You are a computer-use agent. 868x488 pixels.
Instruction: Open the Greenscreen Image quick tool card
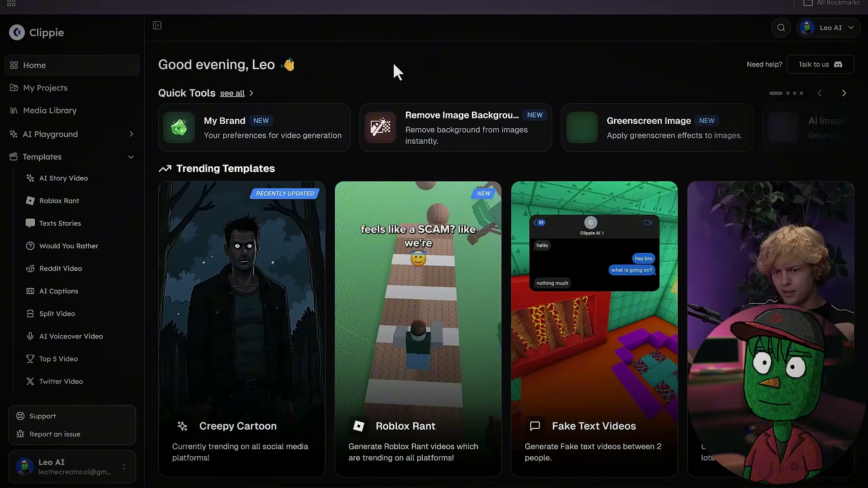coord(657,127)
